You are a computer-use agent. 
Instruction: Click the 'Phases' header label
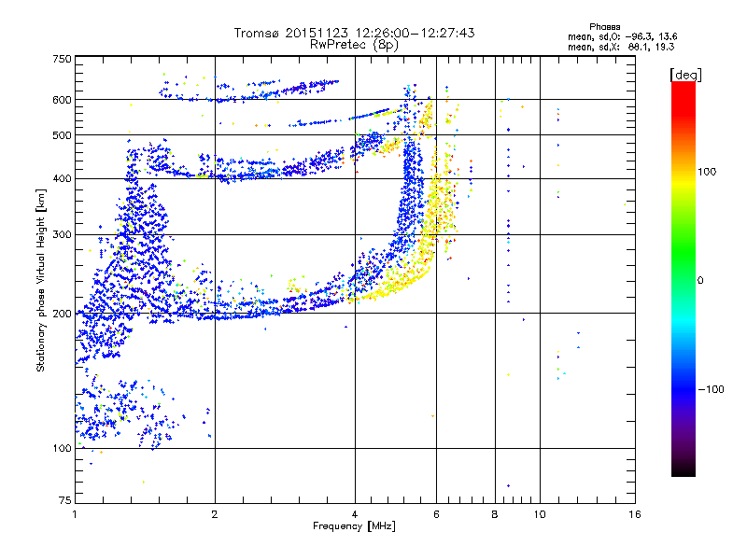pos(604,27)
